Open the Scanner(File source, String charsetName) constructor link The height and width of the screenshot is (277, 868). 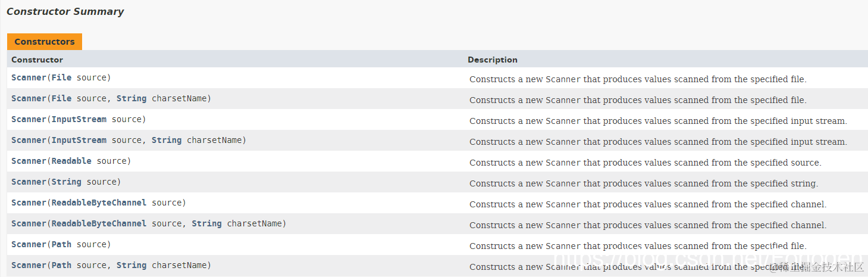coord(29,98)
